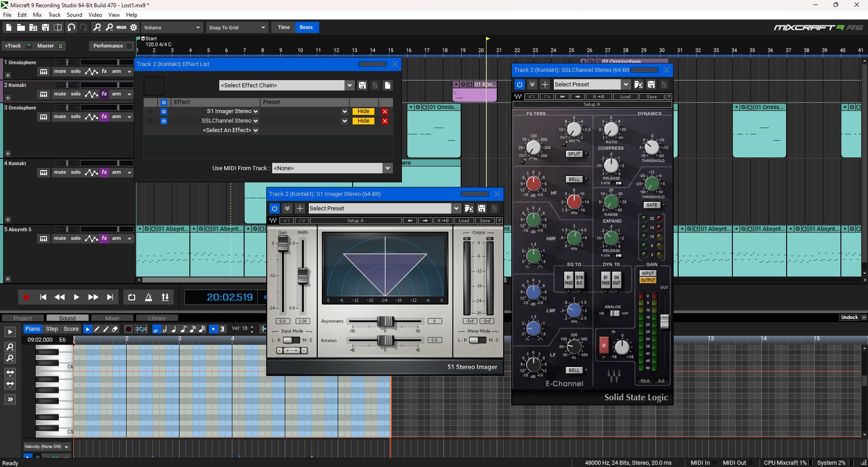Switch to the Mixer tab
The height and width of the screenshot is (467, 868).
click(112, 318)
